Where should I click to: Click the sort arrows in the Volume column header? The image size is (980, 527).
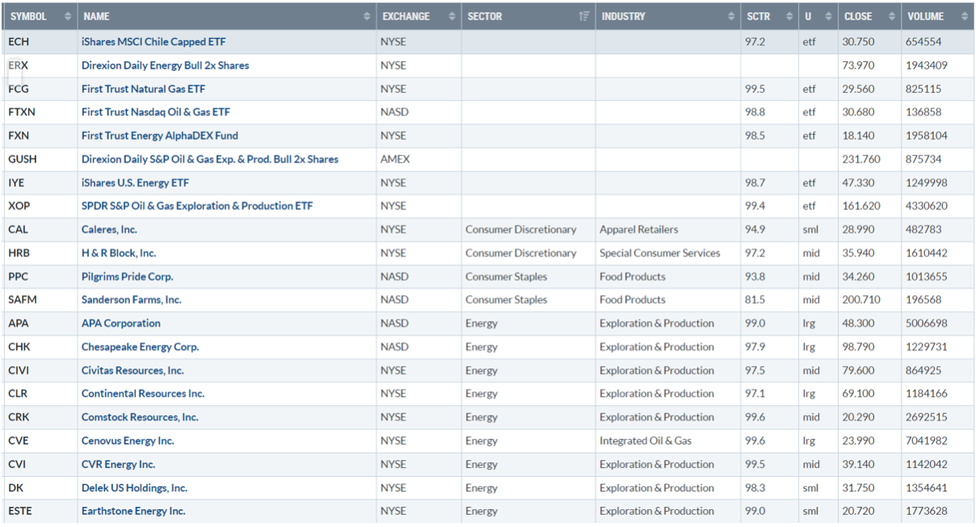[x=964, y=16]
